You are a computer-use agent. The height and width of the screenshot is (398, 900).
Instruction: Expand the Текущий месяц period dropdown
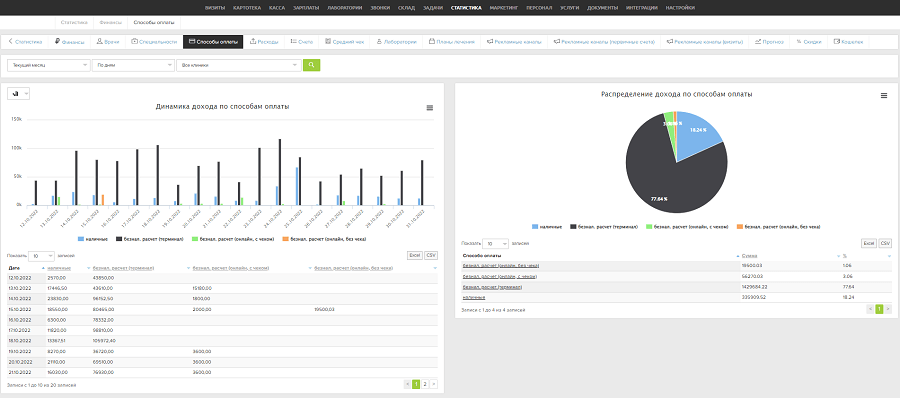click(x=49, y=65)
